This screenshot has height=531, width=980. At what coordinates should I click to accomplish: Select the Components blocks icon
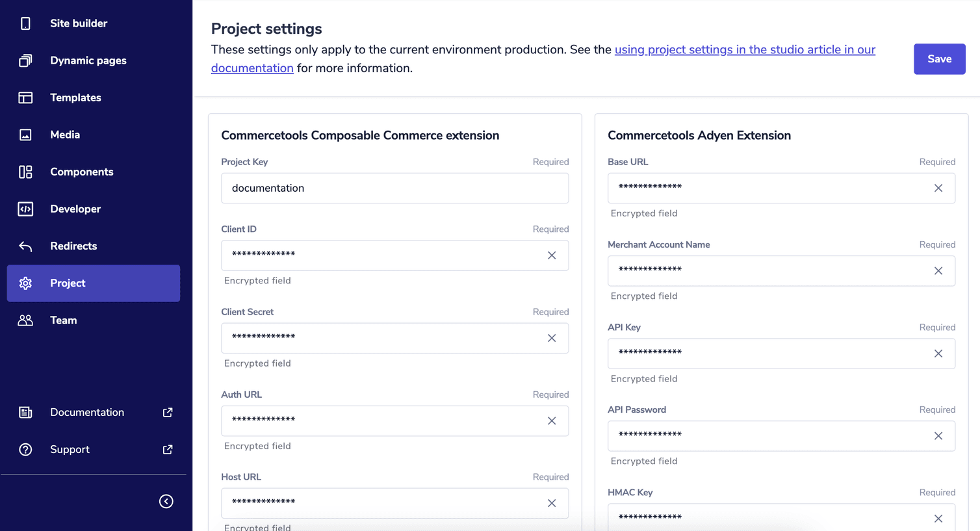tap(25, 172)
